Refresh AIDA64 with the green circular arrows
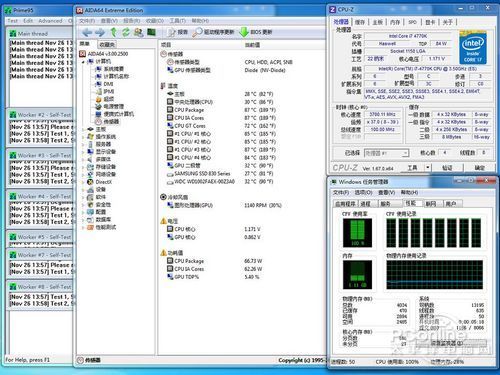The height and width of the screenshot is (375, 500). [126, 32]
